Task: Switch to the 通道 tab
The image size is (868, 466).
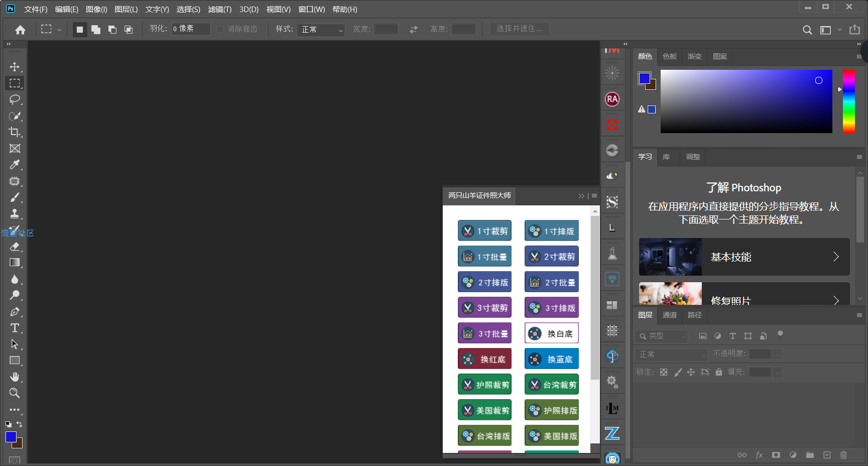Action: point(670,315)
